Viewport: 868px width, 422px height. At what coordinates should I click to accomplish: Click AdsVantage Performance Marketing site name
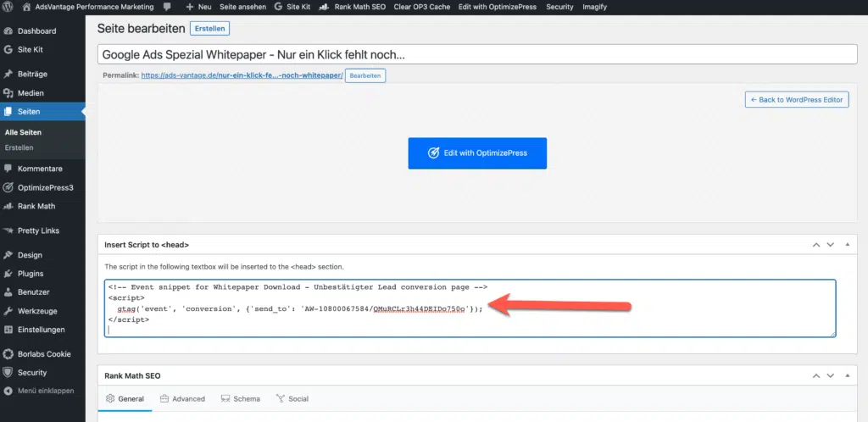(x=94, y=7)
